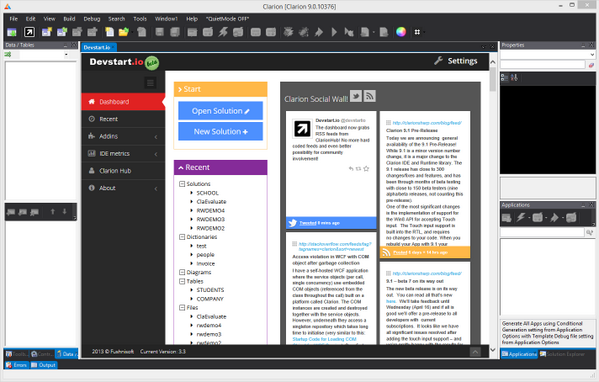
Task: Click the play triangle toolbar icon
Action: coord(334,32)
